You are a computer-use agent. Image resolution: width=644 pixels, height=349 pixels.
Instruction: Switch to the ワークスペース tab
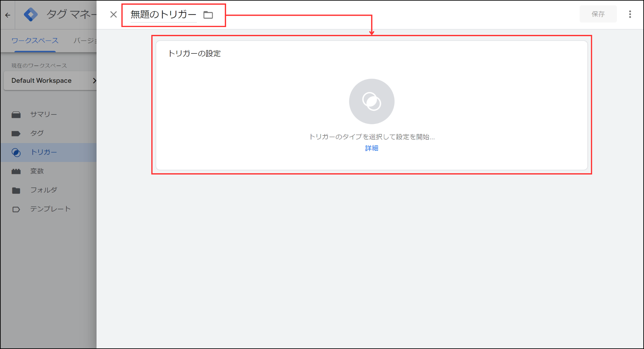[35, 41]
